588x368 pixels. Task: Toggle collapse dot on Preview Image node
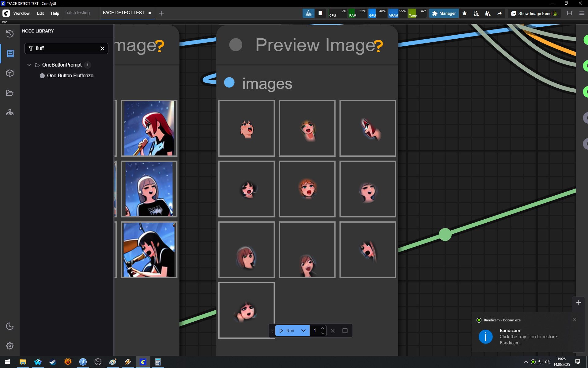click(236, 45)
